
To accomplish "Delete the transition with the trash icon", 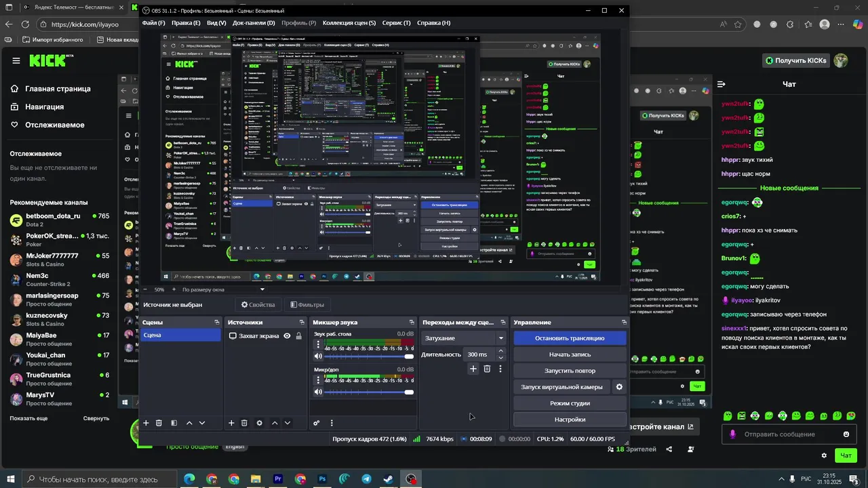I will [487, 369].
